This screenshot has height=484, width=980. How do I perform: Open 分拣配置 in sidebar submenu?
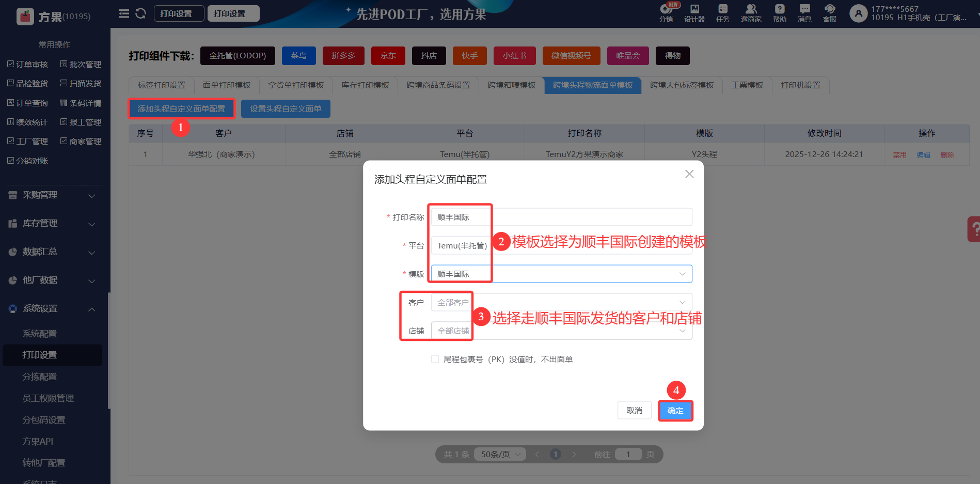pyautogui.click(x=40, y=377)
